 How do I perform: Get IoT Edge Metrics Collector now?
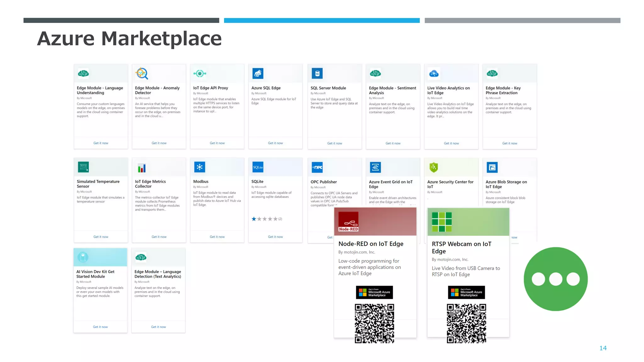click(159, 237)
